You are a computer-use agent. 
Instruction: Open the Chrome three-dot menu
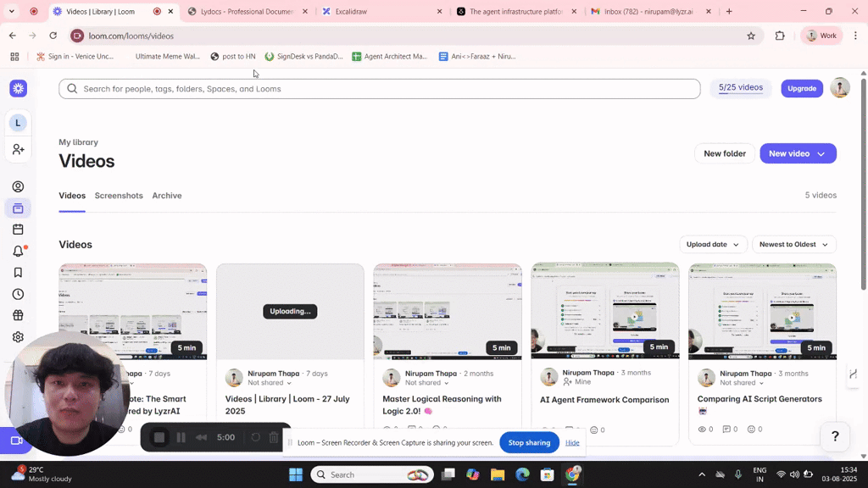(855, 36)
